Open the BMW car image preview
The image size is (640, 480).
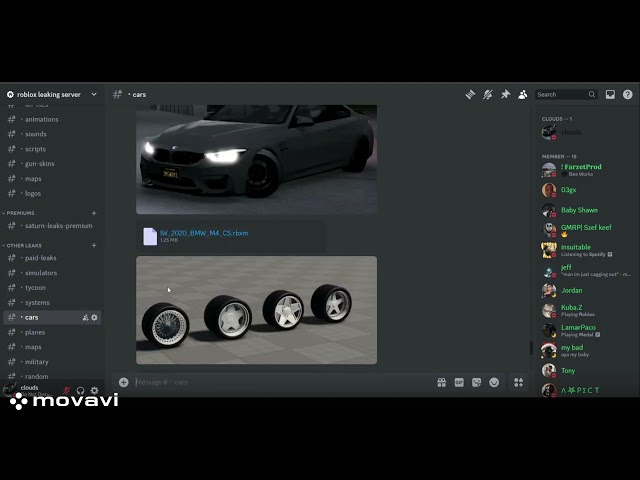coord(256,159)
